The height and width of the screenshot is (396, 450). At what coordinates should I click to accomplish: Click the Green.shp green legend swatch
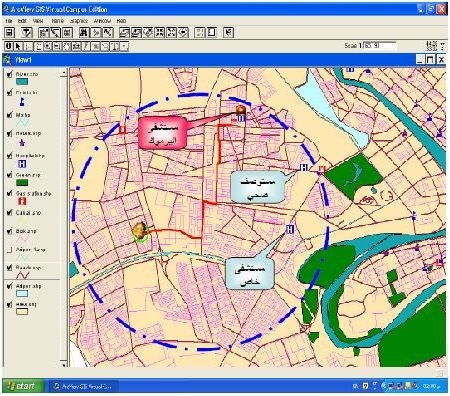click(x=22, y=182)
